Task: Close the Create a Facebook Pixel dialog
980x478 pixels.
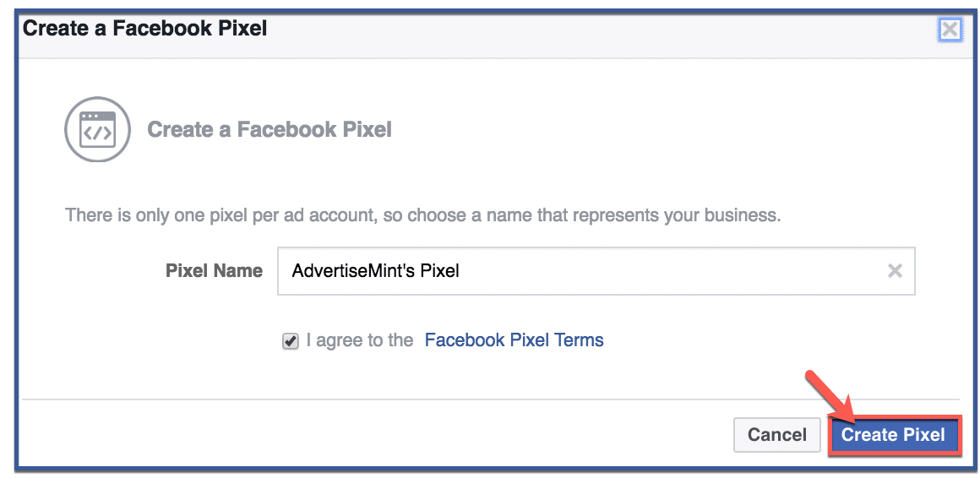Action: click(950, 30)
